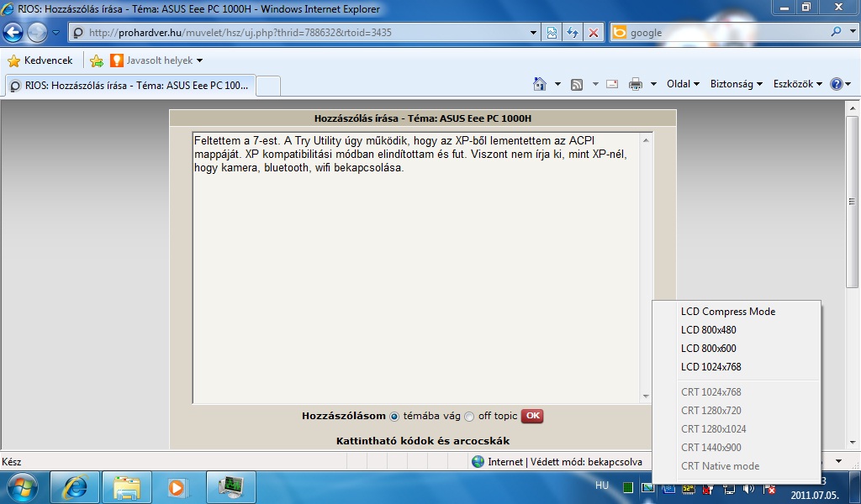This screenshot has height=504, width=861.
Task: Open the recent pages dropdown beside forward button
Action: click(x=56, y=33)
